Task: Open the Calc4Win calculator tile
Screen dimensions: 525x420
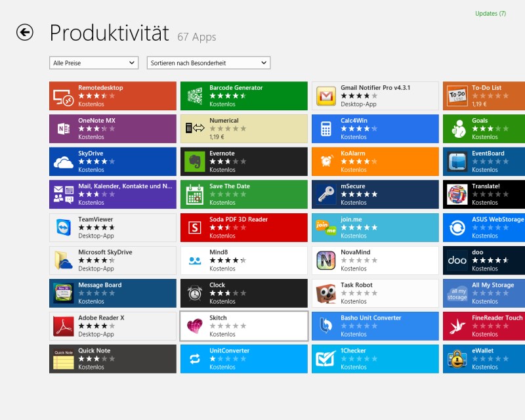Action: pos(375,129)
